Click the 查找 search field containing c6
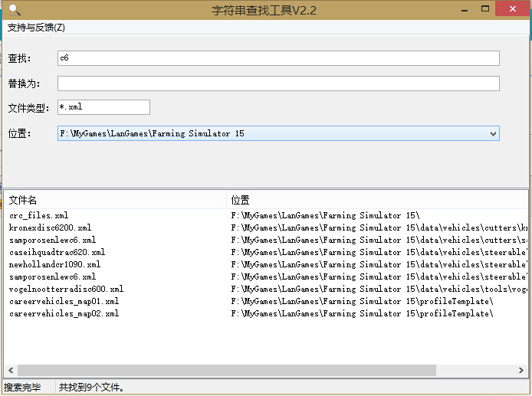532x396 pixels. point(278,58)
